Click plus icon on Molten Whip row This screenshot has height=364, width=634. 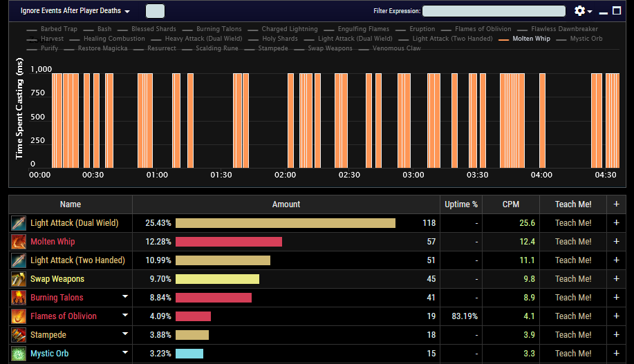click(616, 241)
